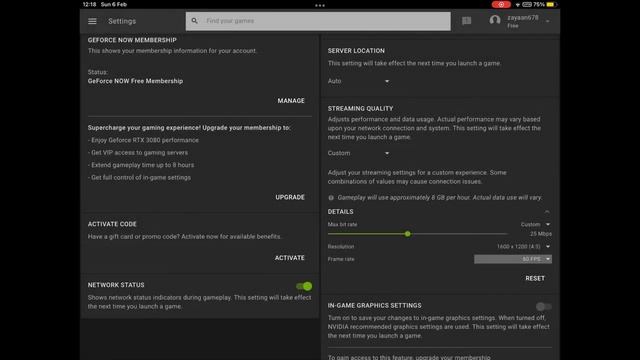Open the hamburger navigation menu

click(x=92, y=21)
